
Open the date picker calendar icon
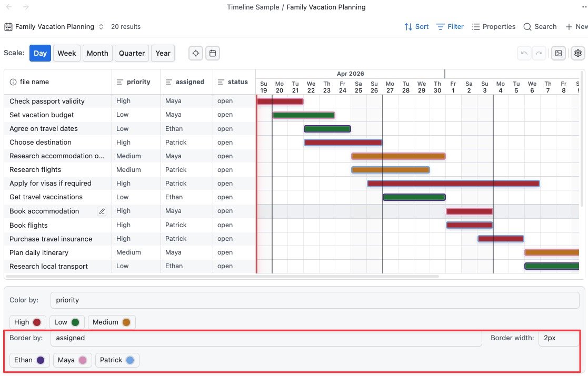pos(213,53)
